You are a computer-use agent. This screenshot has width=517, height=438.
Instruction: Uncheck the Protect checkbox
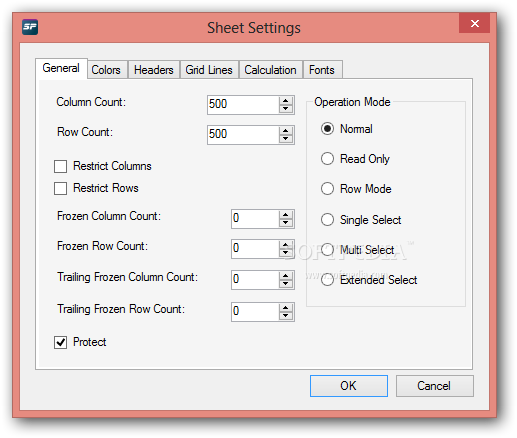coord(60,342)
